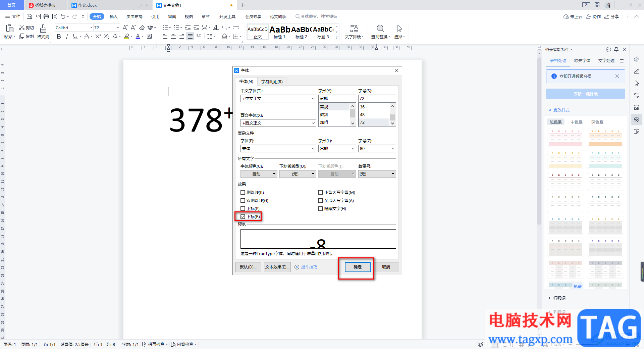Click the font color A icon
The width and height of the screenshot is (644, 349).
pyautogui.click(x=138, y=36)
